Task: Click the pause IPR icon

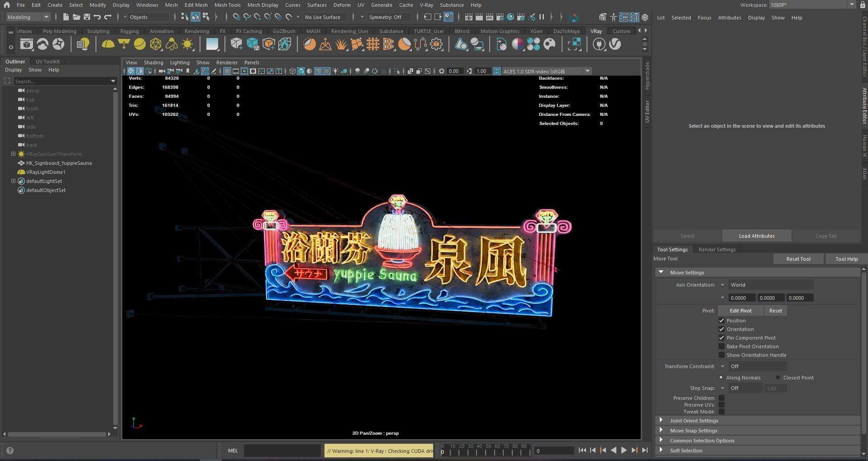Action: point(541,17)
